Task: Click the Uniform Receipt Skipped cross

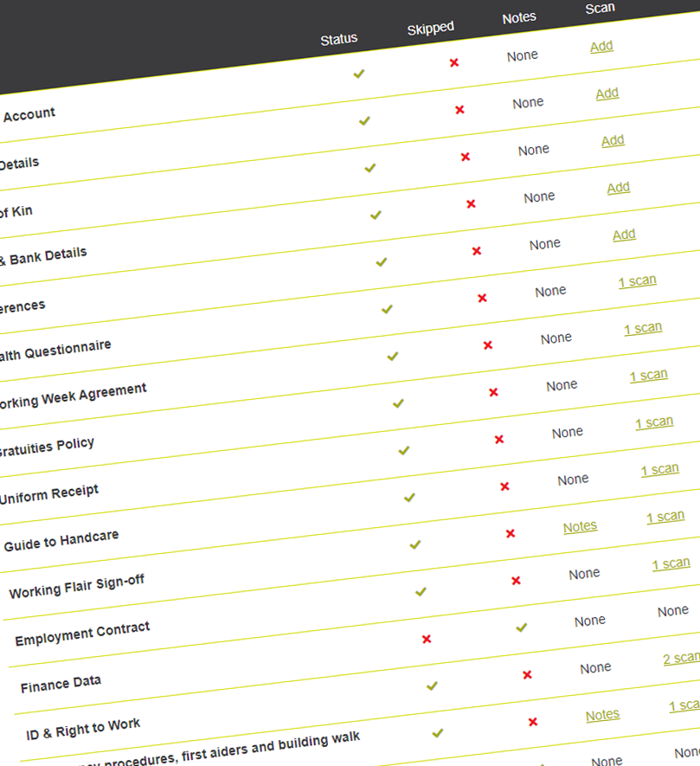Action: coord(499,440)
